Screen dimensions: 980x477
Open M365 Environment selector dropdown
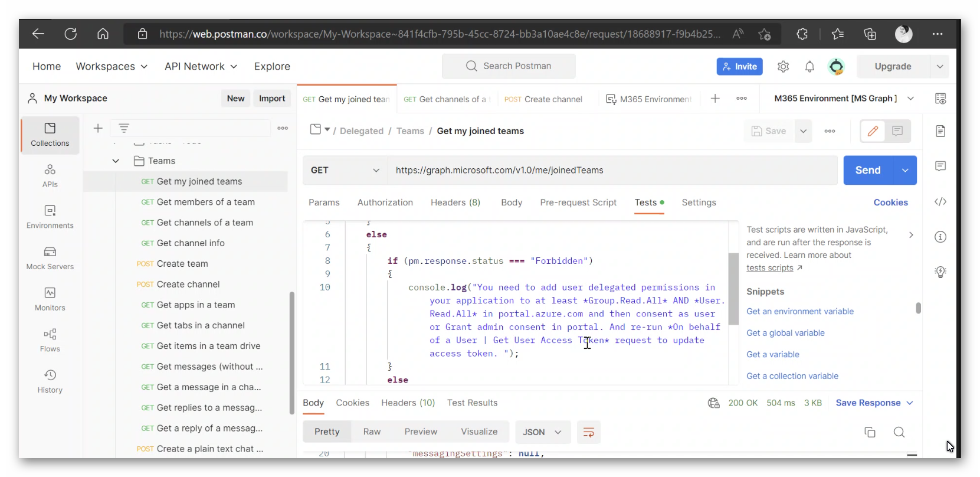(844, 99)
